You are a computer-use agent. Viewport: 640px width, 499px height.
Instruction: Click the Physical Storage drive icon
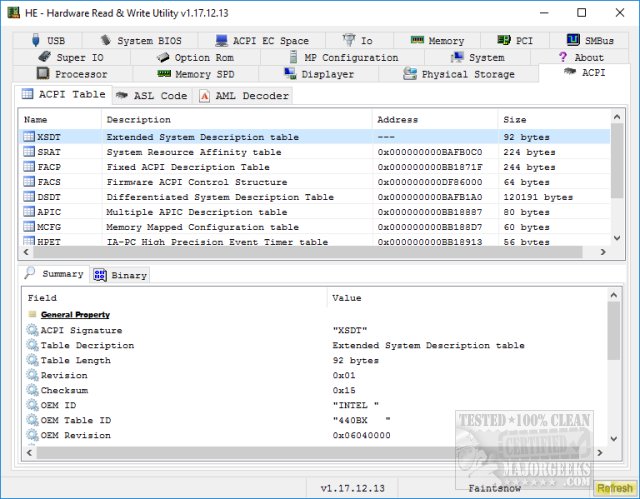pyautogui.click(x=410, y=73)
